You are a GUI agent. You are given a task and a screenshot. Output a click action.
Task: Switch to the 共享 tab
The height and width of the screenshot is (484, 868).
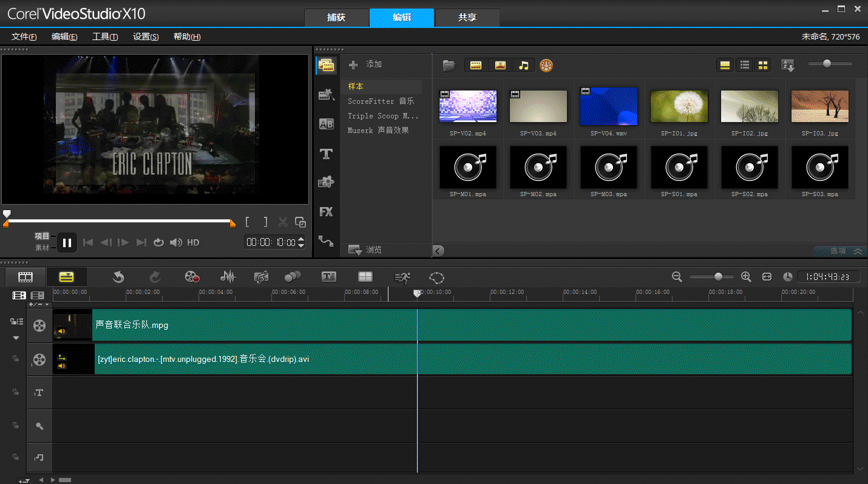pos(467,18)
